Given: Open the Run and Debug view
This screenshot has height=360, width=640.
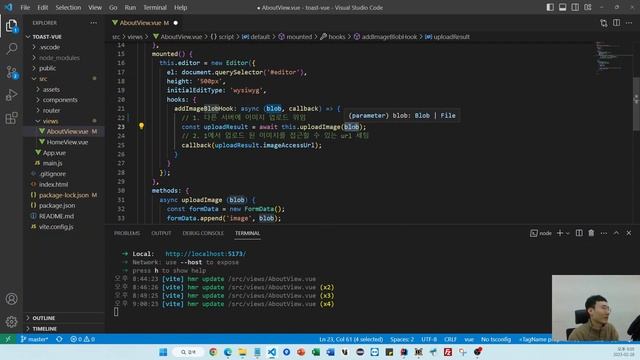Looking at the screenshot, I should click(11, 95).
